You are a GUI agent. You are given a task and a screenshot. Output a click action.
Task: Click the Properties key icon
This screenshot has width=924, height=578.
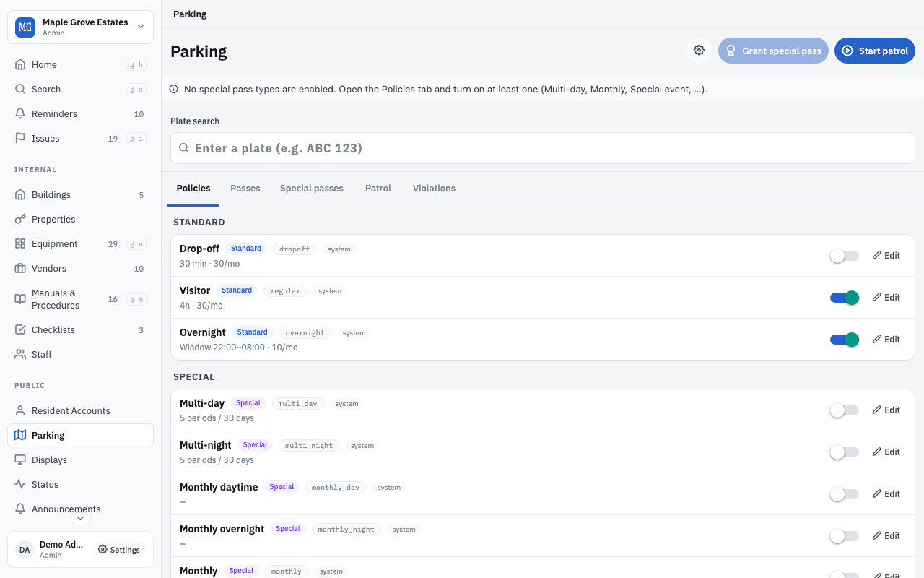point(20,219)
